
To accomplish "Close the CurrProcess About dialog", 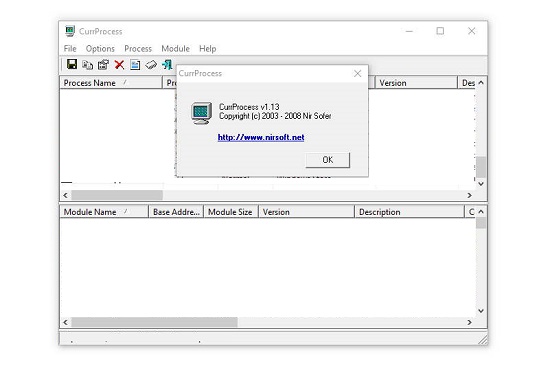I will [x=357, y=73].
